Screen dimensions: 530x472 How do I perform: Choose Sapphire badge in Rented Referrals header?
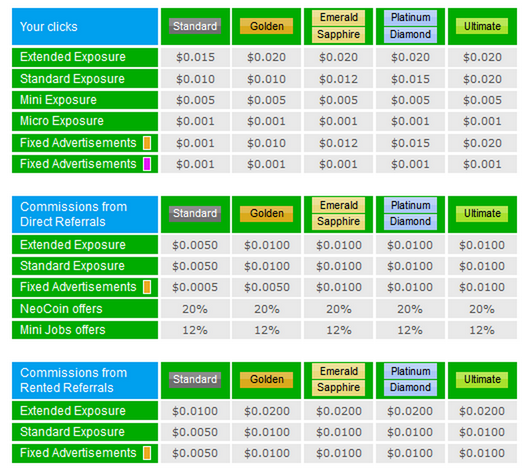338,388
